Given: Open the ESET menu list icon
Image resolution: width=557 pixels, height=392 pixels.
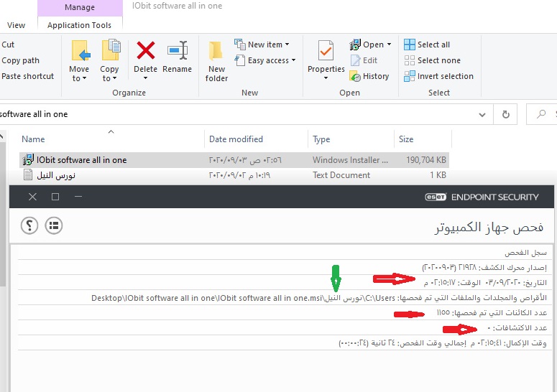Looking at the screenshot, I should [x=54, y=225].
